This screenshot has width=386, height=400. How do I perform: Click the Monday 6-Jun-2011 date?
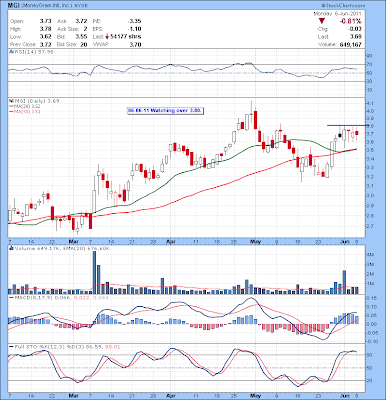coord(337,14)
